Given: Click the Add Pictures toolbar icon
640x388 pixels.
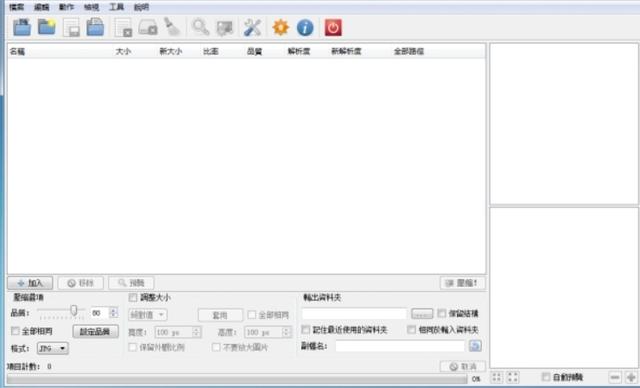Looking at the screenshot, I should coord(22,27).
